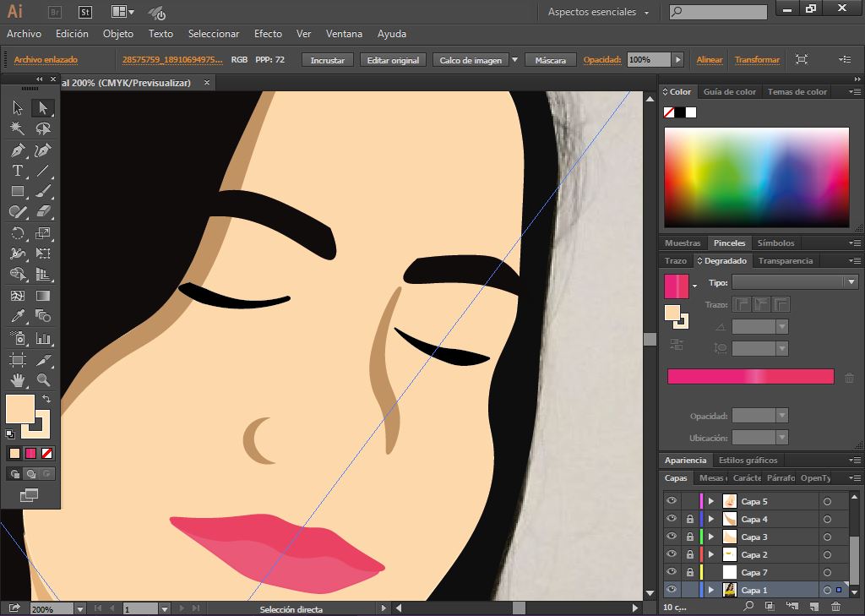Screen dimensions: 865x616
Task: Click the Editar original button
Action: coord(393,60)
